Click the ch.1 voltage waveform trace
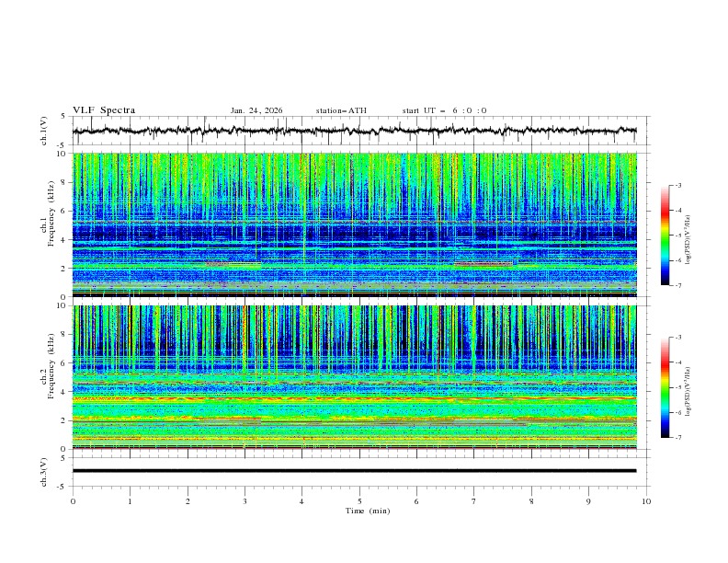The height and width of the screenshot is (563, 728). (x=354, y=131)
